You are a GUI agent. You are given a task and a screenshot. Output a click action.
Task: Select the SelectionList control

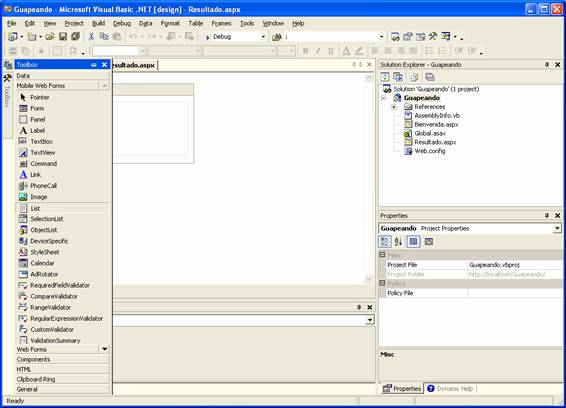pyautogui.click(x=62, y=219)
